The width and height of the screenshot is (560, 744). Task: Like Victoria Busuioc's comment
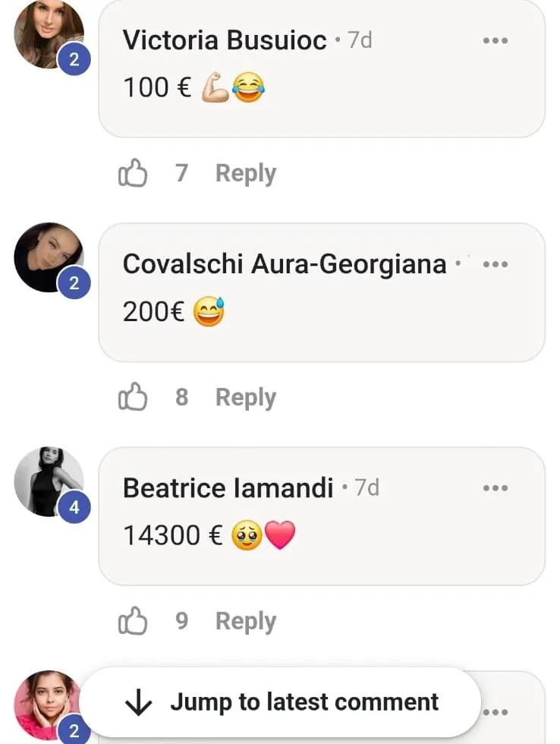[133, 173]
